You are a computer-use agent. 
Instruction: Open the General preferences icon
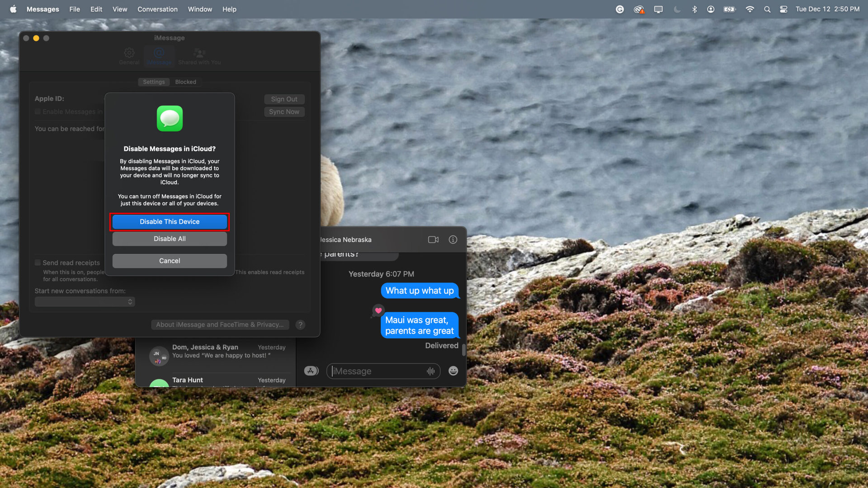point(129,56)
